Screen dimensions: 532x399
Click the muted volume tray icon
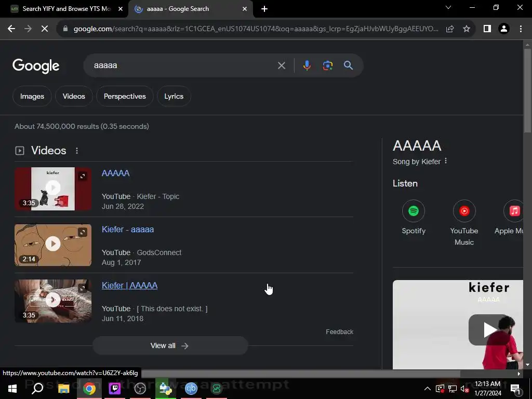[x=465, y=389]
